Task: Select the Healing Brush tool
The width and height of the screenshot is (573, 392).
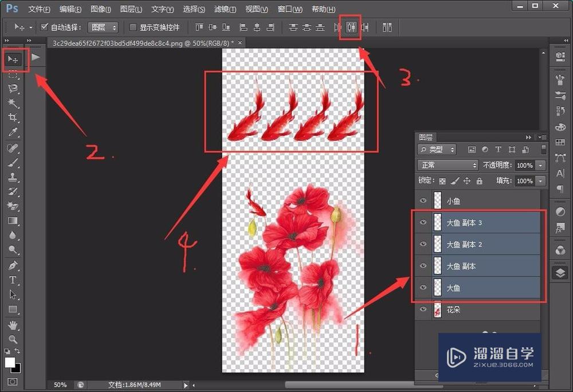Action: coord(13,148)
